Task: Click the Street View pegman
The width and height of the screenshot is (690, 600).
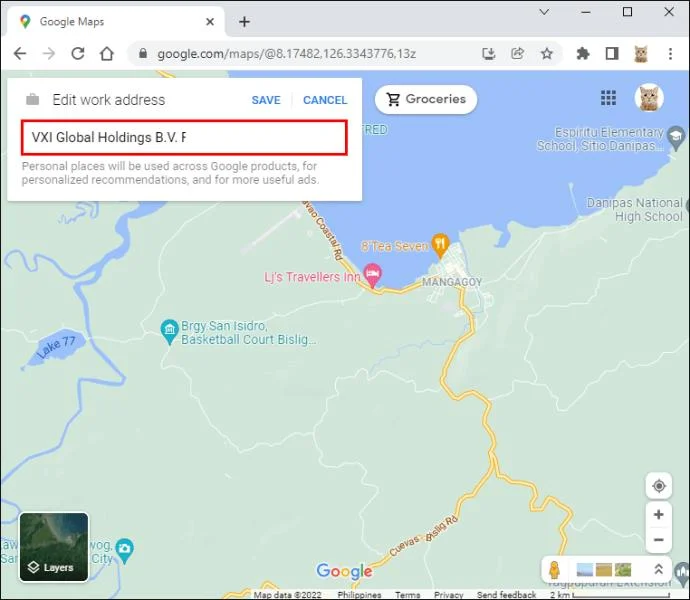Action: point(554,570)
